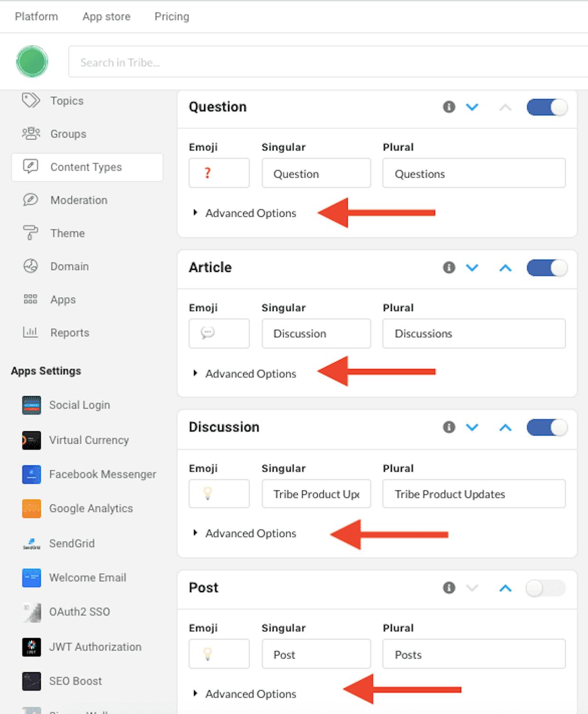Expand Advanced Options under Post

coord(245,694)
